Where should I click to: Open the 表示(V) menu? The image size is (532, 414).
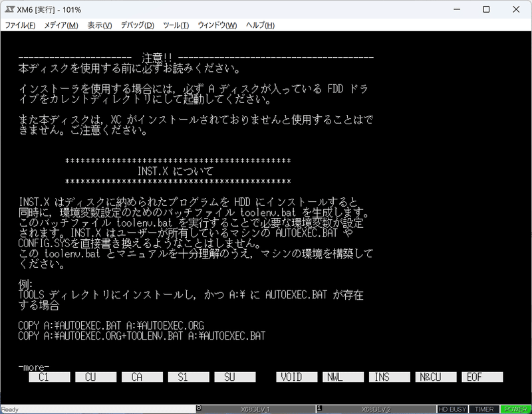100,25
